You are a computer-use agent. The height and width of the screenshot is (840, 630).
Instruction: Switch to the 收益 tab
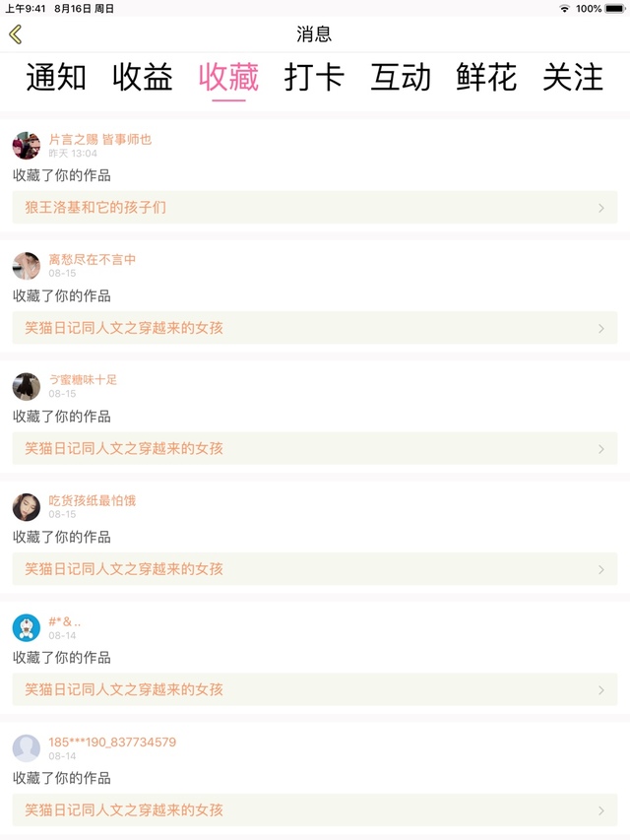(x=143, y=78)
